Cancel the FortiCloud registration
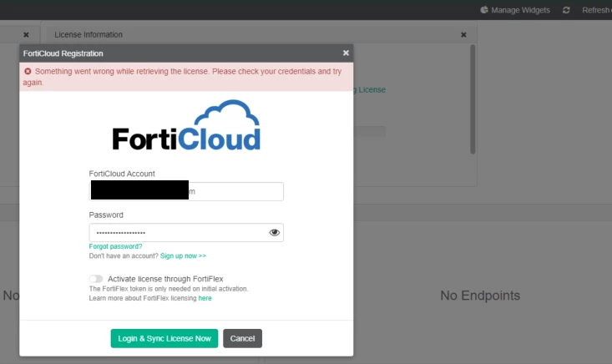 coord(242,338)
